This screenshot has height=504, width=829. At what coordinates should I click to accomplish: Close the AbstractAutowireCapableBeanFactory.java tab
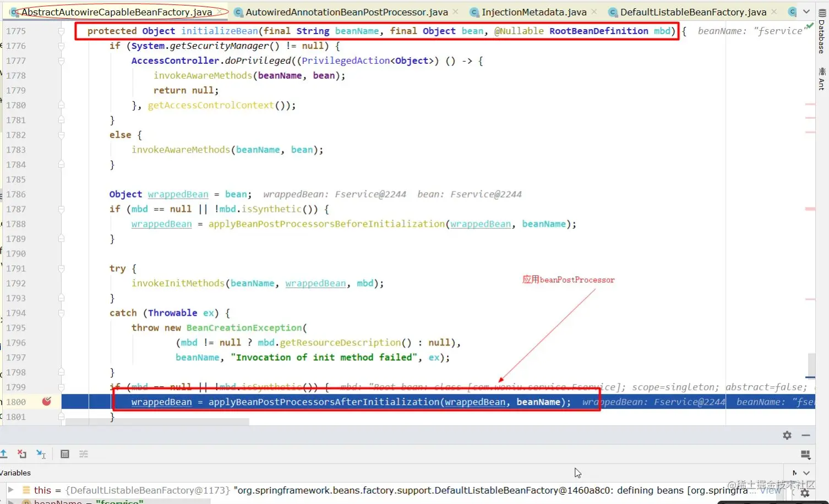[x=220, y=12]
